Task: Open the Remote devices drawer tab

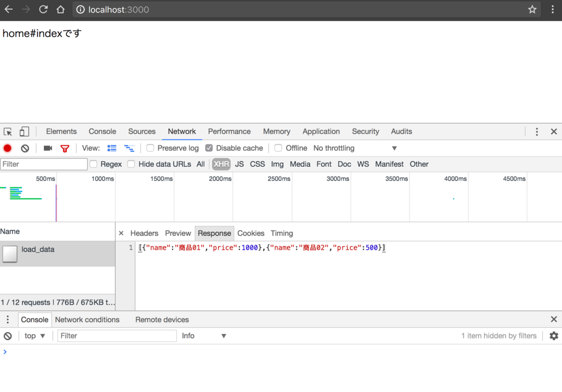Action: tap(162, 320)
